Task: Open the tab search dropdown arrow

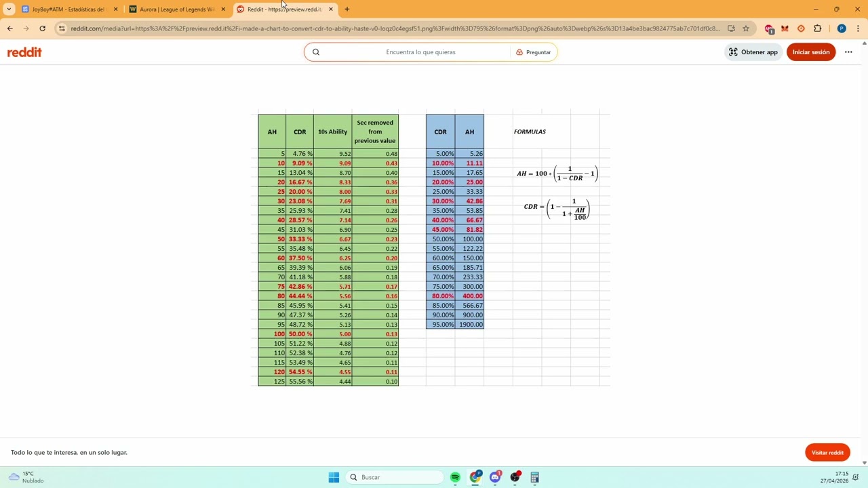Action: pyautogui.click(x=9, y=9)
